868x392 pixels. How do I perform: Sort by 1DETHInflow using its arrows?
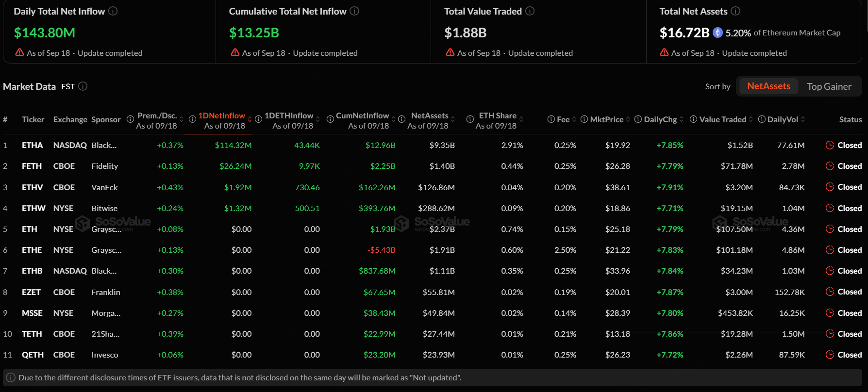point(318,119)
